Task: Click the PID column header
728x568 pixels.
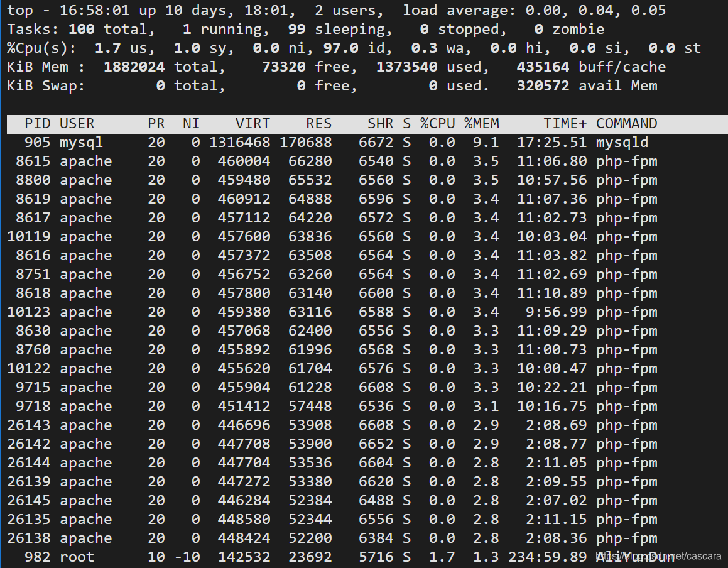Action: [x=38, y=124]
